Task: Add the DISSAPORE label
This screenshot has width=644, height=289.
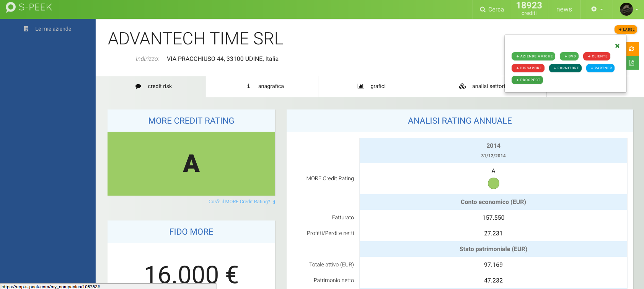Action: pyautogui.click(x=528, y=68)
